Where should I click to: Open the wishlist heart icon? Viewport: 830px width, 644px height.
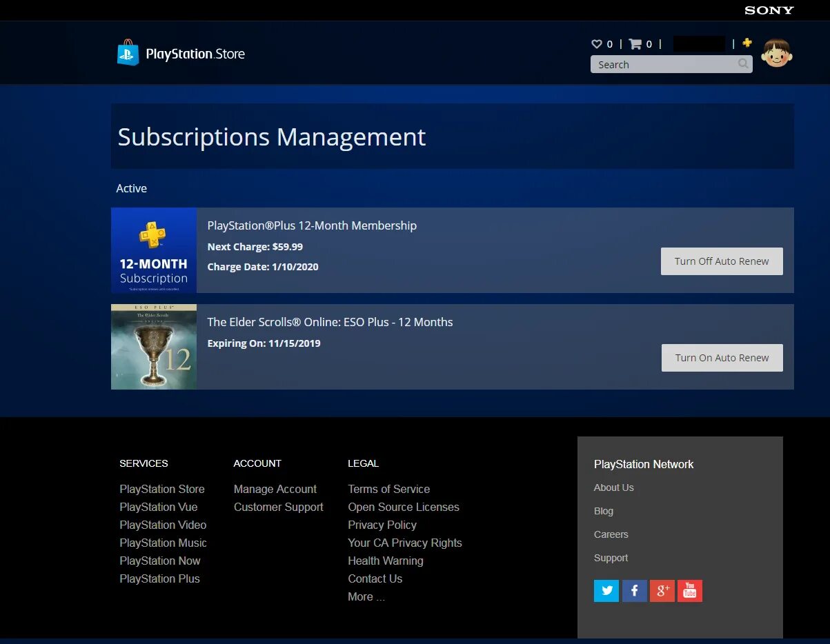pos(597,44)
